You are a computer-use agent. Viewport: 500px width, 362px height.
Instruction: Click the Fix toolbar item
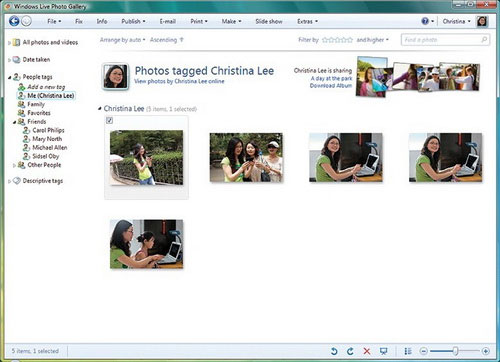[79, 21]
